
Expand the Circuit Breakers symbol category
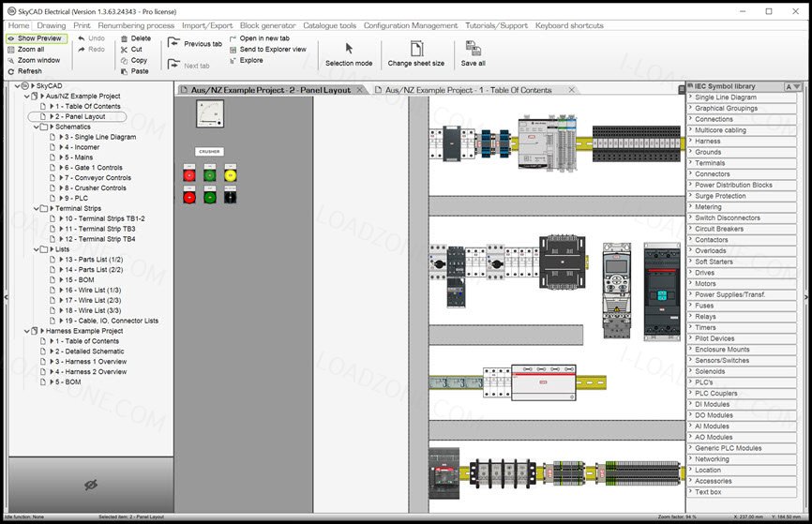[742, 229]
